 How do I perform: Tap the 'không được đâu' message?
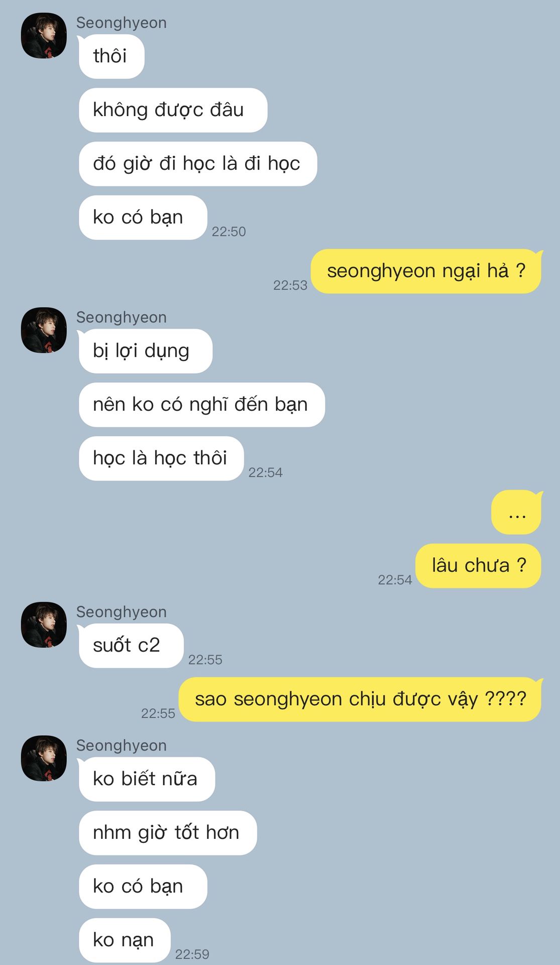click(x=173, y=110)
